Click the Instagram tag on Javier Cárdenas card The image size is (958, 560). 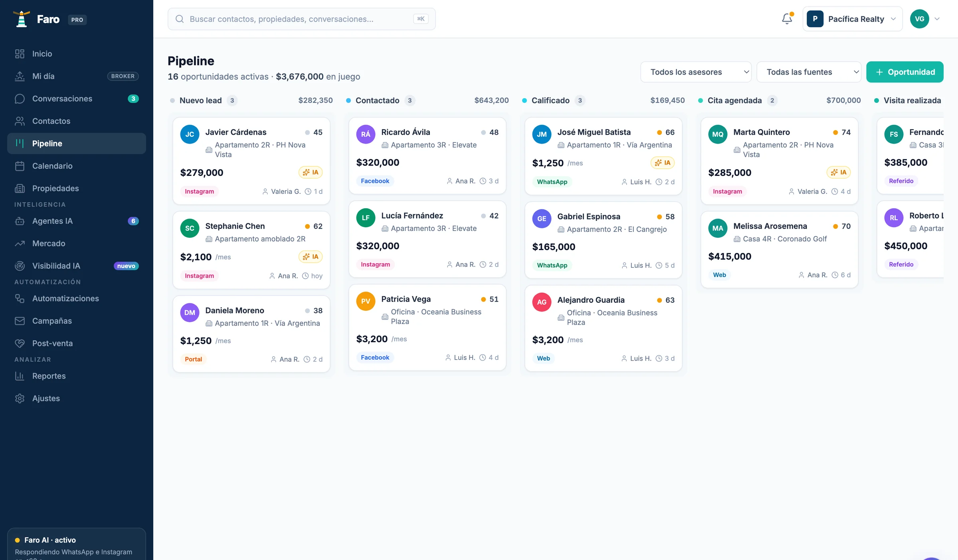(200, 191)
